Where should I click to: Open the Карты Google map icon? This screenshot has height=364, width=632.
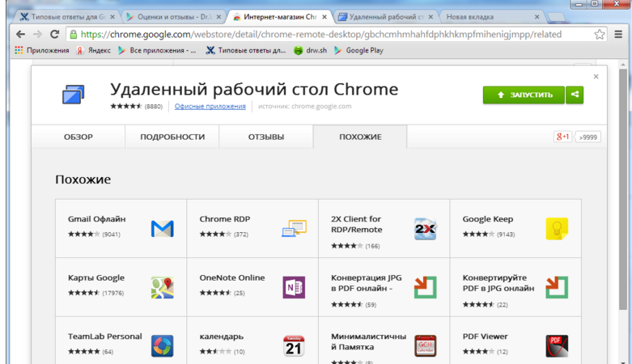coord(163,287)
